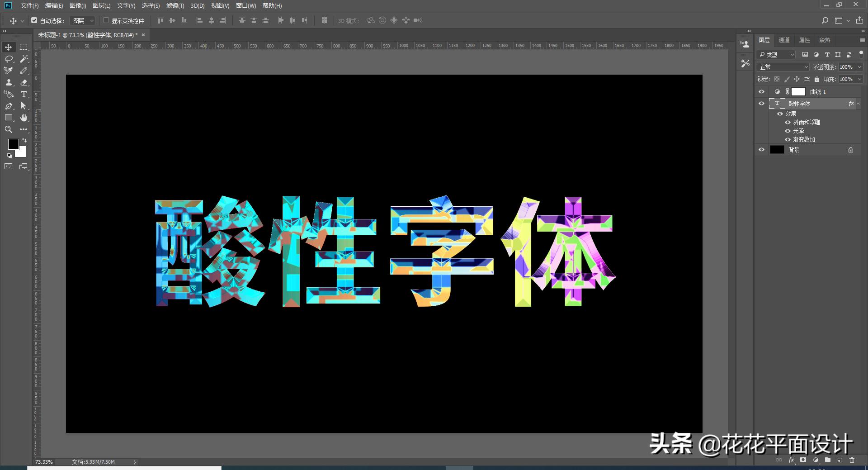
Task: Select the Hand tool
Action: [x=24, y=118]
